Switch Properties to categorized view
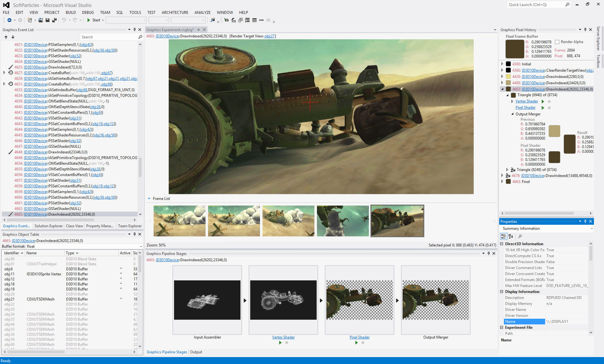Screen dimensions: 604x364 point(504,236)
